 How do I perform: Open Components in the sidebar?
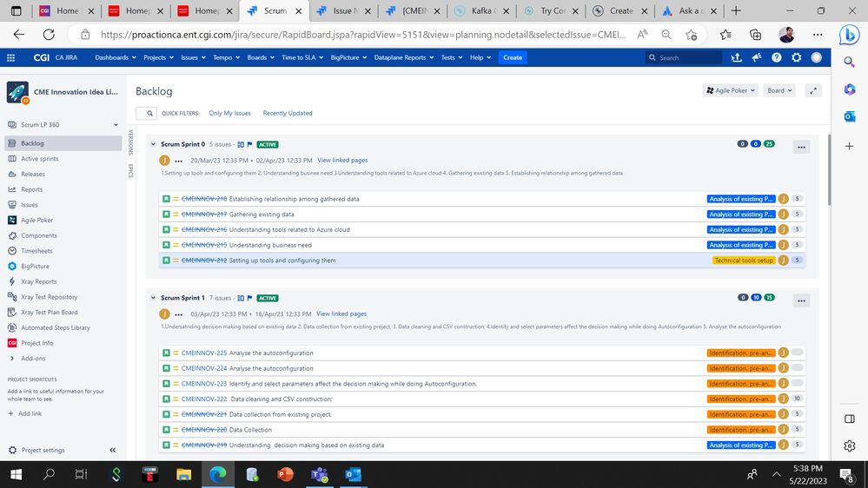pyautogui.click(x=39, y=235)
